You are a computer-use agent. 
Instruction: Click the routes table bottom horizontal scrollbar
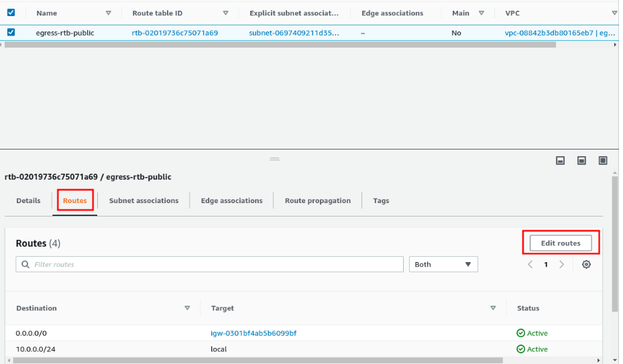258,361
